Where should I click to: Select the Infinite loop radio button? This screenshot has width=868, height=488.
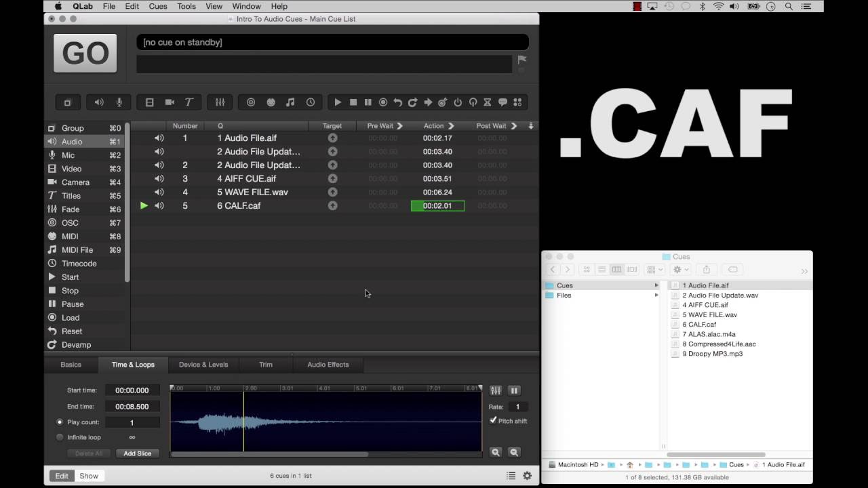(x=60, y=437)
